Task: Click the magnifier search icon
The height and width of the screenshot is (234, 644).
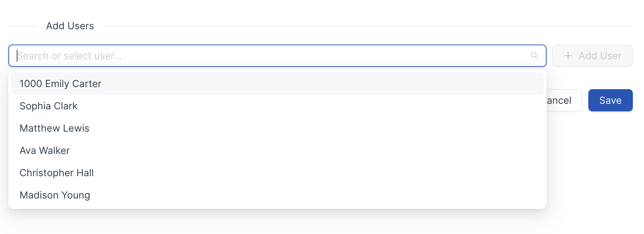Action: (x=534, y=56)
